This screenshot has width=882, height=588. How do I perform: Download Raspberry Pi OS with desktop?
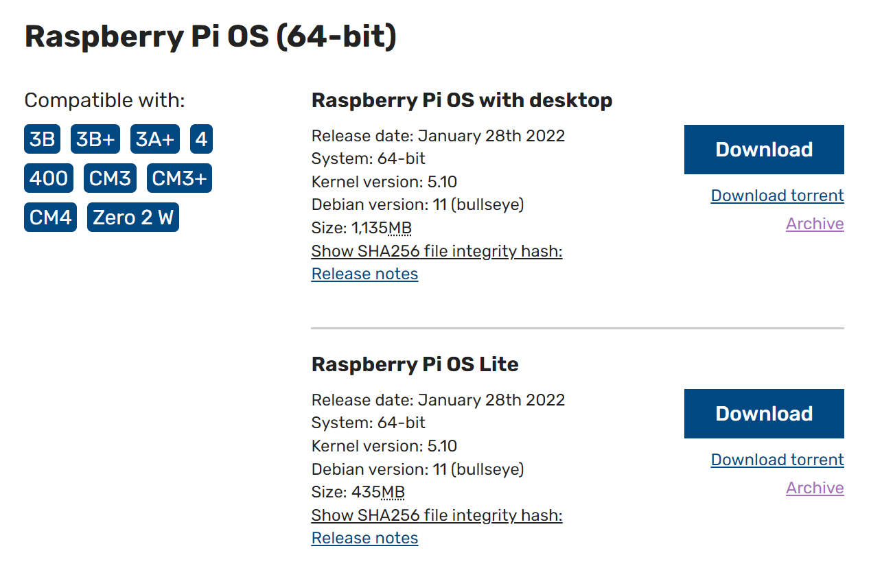tap(763, 149)
